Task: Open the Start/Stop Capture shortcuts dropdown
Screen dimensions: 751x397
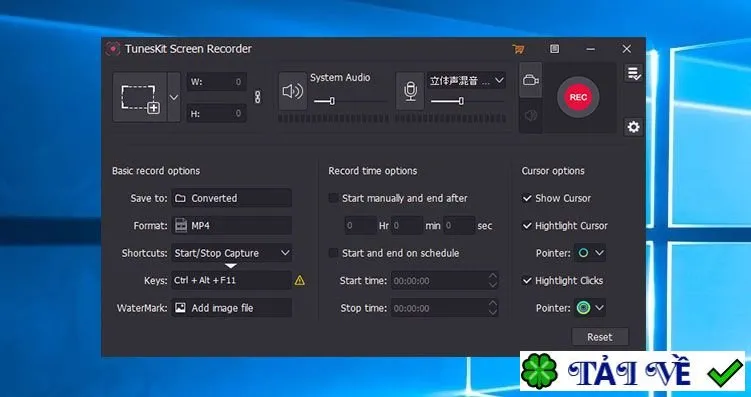Action: (232, 253)
